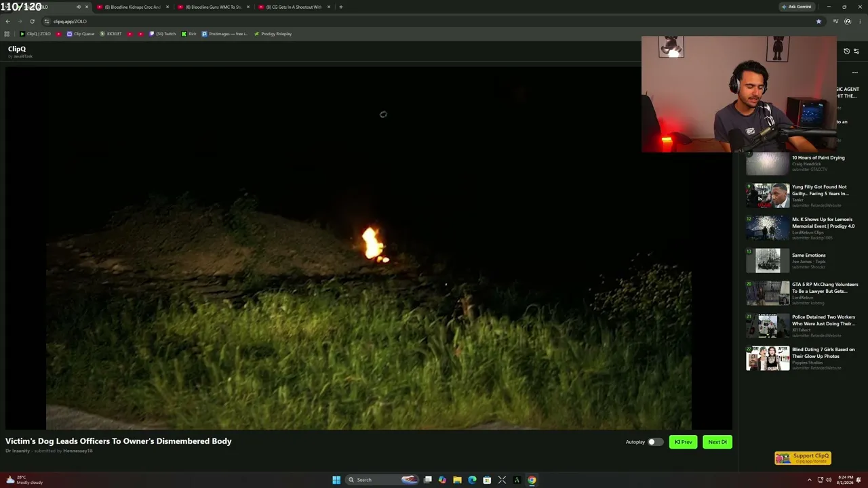Mute the ClipQ tab audio icon
This screenshot has width=868, height=488.
[79, 7]
